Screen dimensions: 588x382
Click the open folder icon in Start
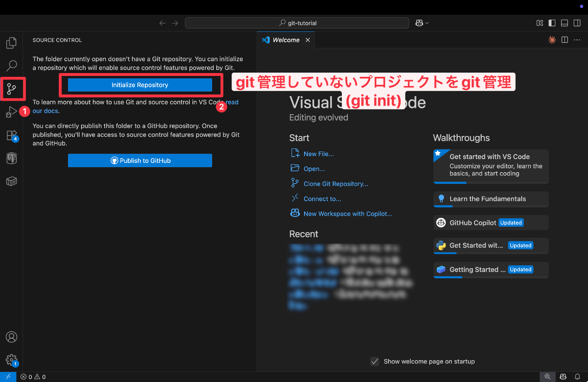(x=295, y=168)
